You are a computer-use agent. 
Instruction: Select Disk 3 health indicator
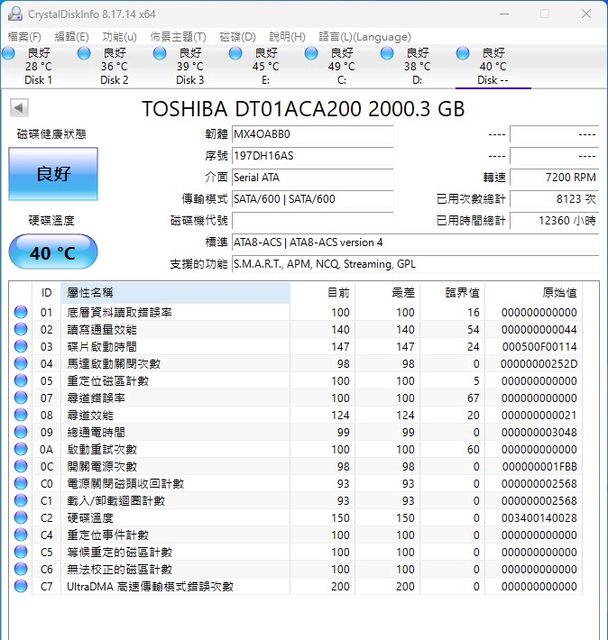pos(160,53)
